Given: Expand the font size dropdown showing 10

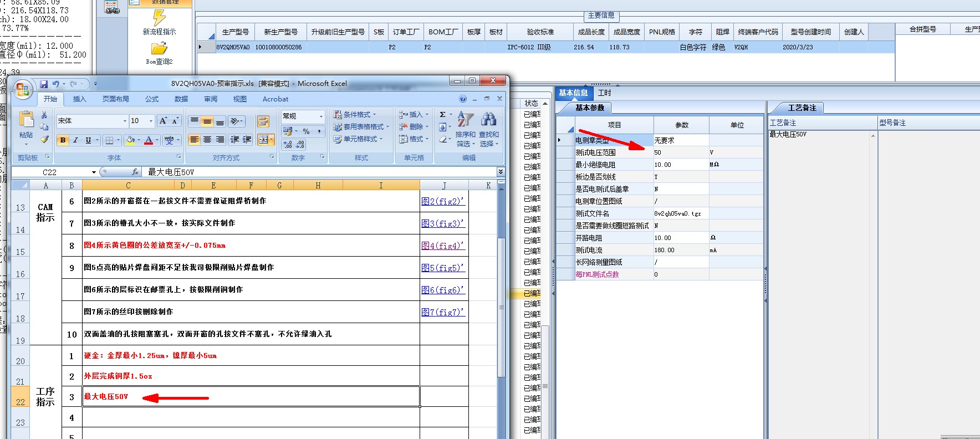Looking at the screenshot, I should 151,121.
